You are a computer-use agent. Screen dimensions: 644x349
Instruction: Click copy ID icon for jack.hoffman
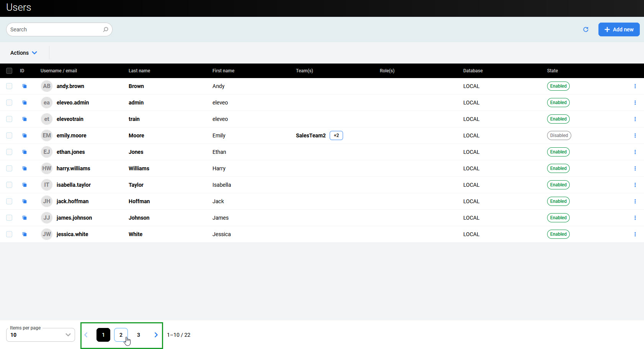(x=25, y=201)
